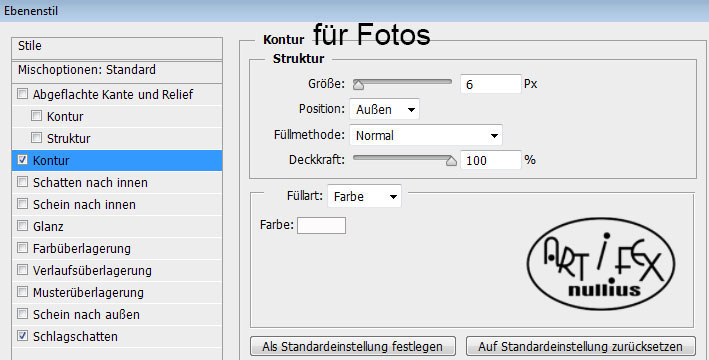Select the Glanz effect row

tap(117, 227)
